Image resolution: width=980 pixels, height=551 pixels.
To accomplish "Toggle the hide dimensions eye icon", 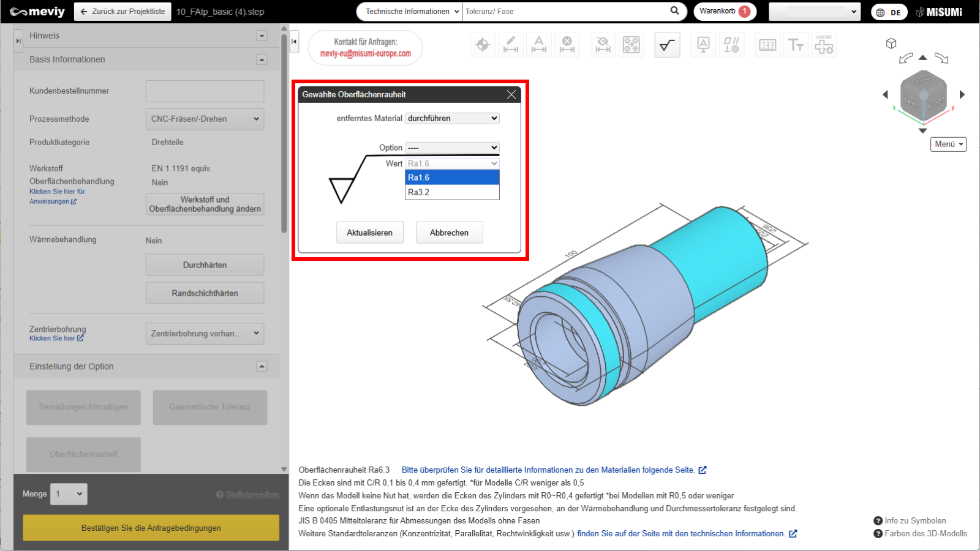I will pos(603,45).
